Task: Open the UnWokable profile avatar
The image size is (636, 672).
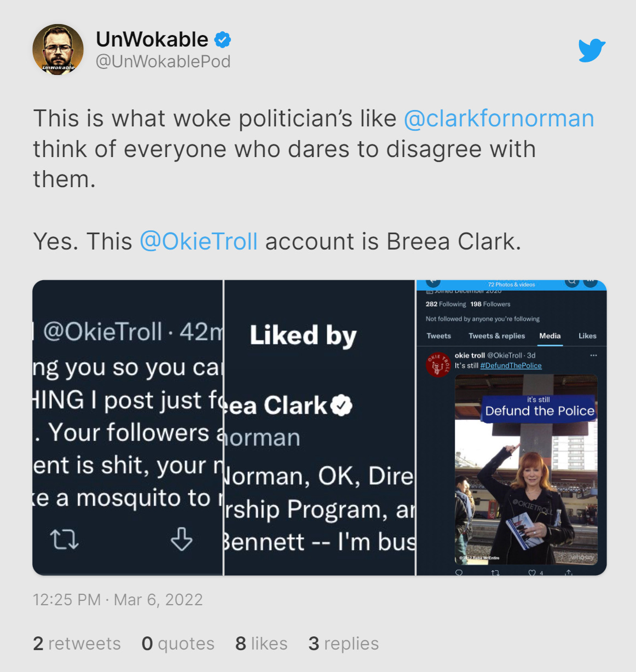Action: click(x=58, y=50)
